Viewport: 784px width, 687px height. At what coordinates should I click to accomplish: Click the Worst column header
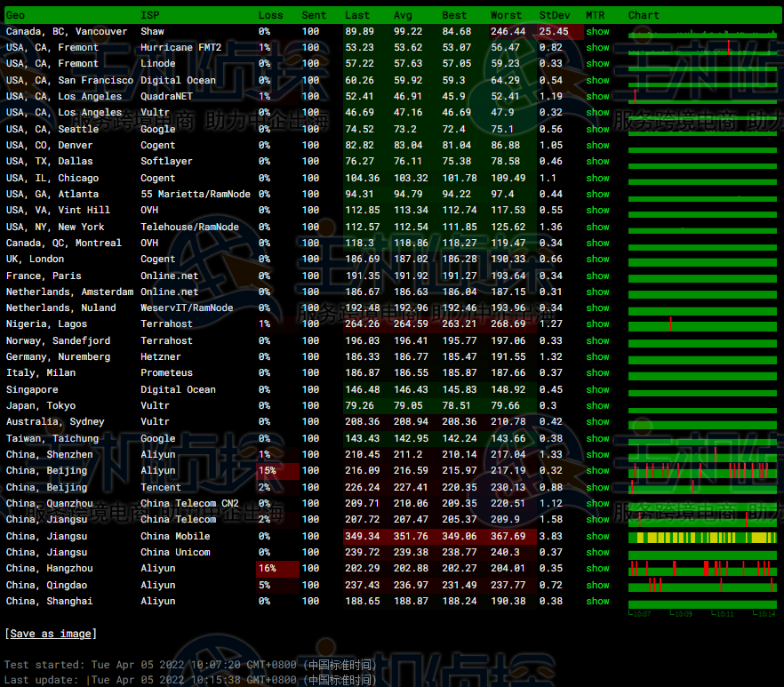[x=506, y=15]
